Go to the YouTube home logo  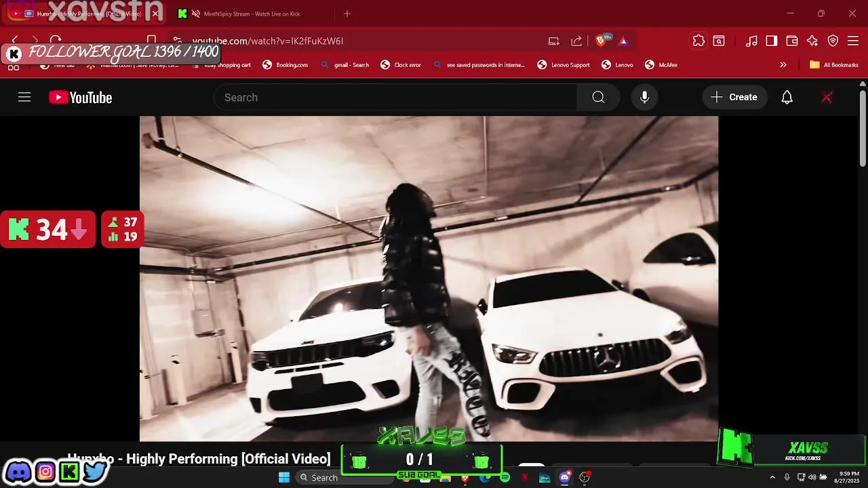(81, 98)
